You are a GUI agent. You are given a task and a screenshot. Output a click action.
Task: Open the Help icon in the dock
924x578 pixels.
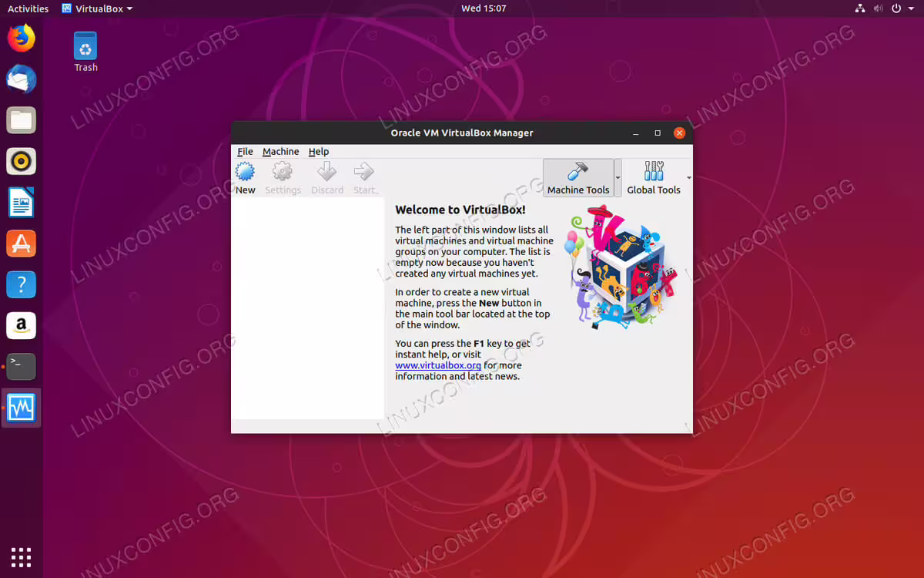(22, 284)
